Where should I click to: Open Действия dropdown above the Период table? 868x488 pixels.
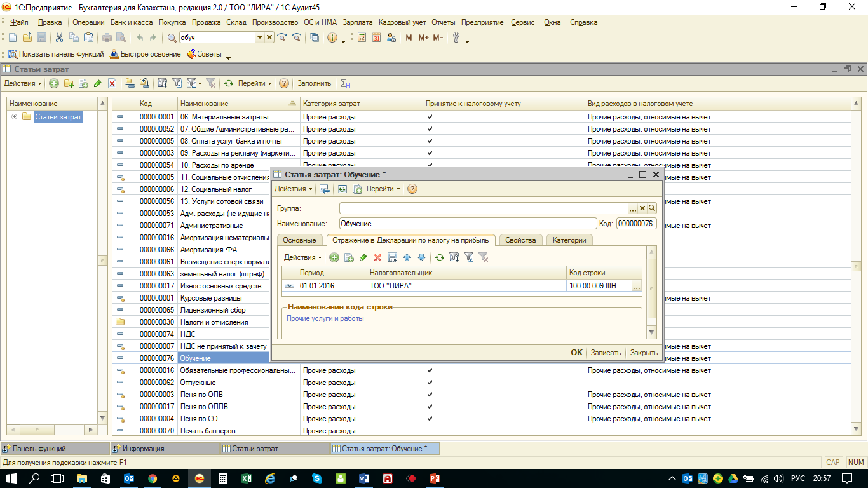302,257
